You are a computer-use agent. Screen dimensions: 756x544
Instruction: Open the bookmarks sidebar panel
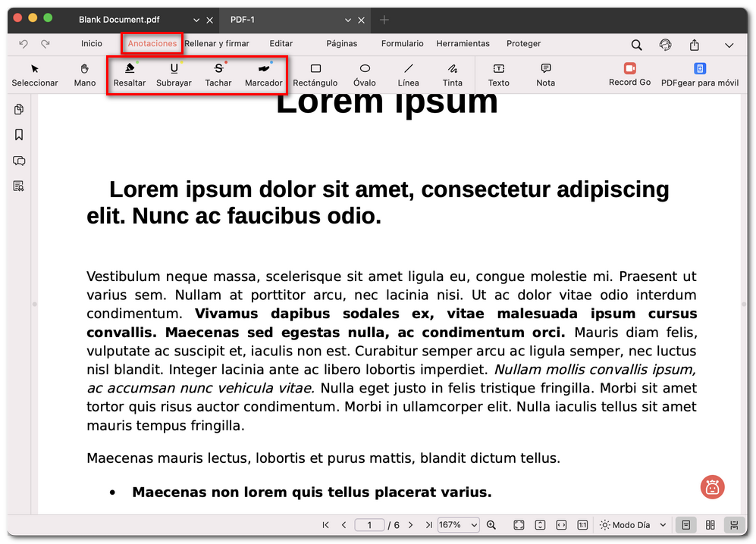19,135
